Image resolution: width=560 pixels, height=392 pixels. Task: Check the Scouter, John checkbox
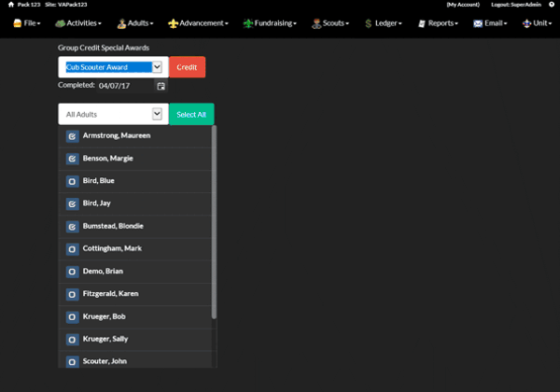tap(72, 362)
